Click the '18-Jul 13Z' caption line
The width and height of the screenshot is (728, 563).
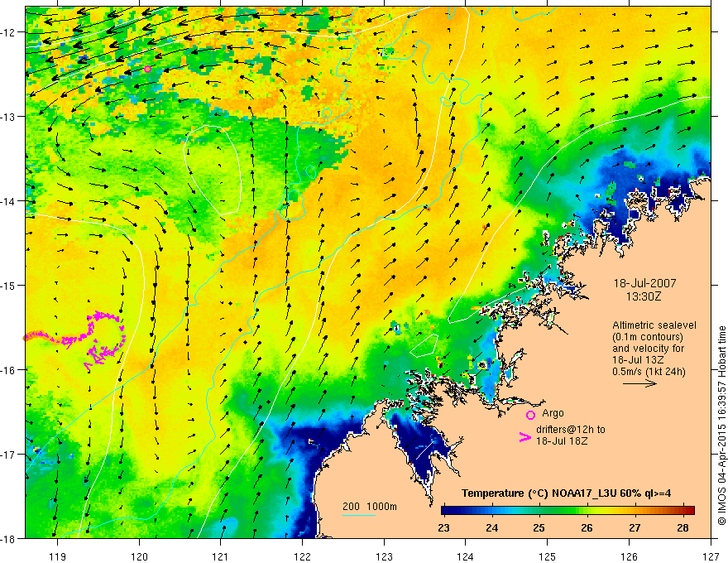point(638,360)
